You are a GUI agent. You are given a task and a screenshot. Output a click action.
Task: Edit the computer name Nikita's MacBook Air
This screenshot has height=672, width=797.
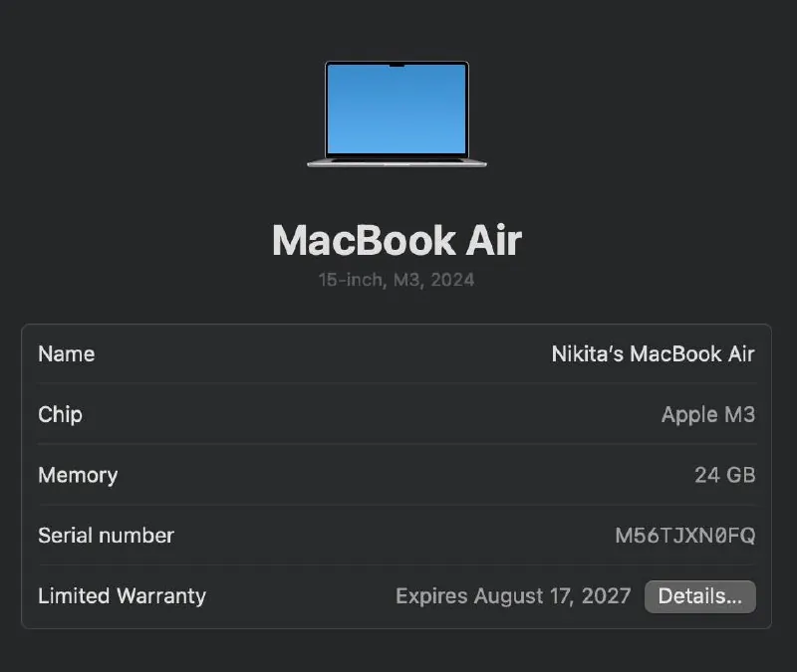pos(654,354)
